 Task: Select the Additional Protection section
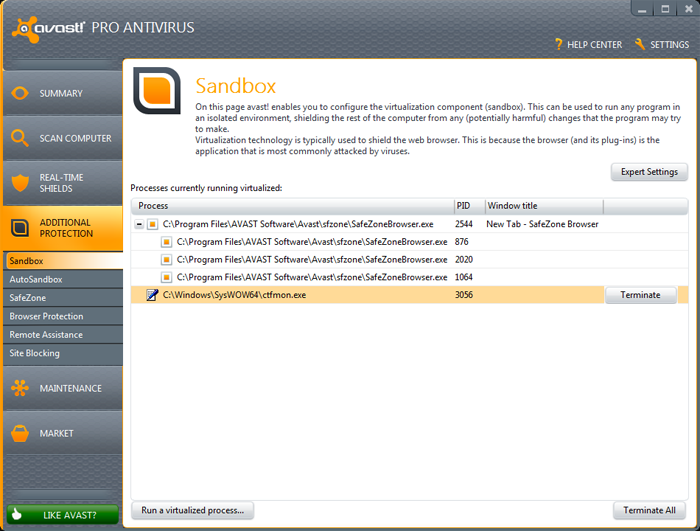(63, 228)
